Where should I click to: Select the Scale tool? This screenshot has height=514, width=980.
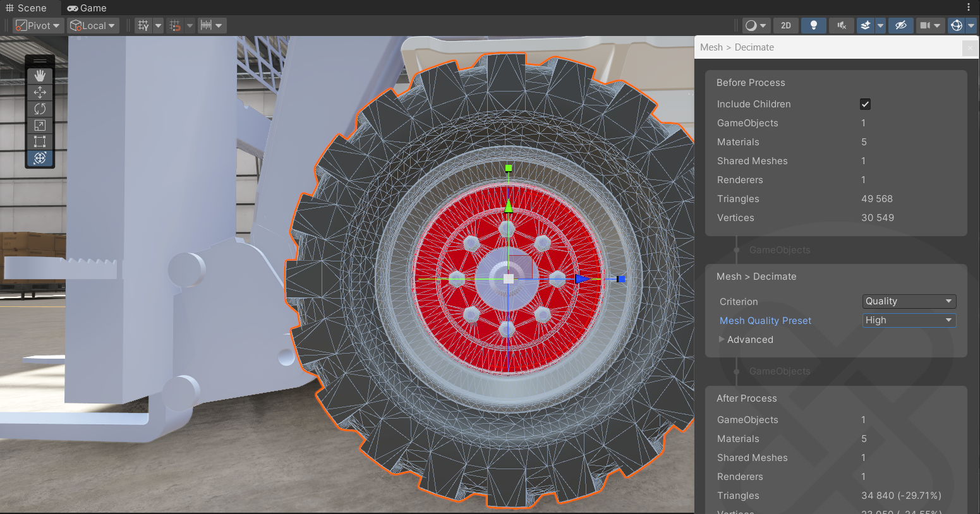(40, 125)
